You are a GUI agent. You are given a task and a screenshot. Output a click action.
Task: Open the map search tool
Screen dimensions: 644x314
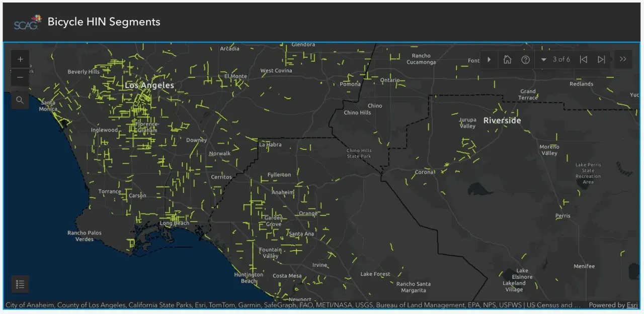point(20,100)
